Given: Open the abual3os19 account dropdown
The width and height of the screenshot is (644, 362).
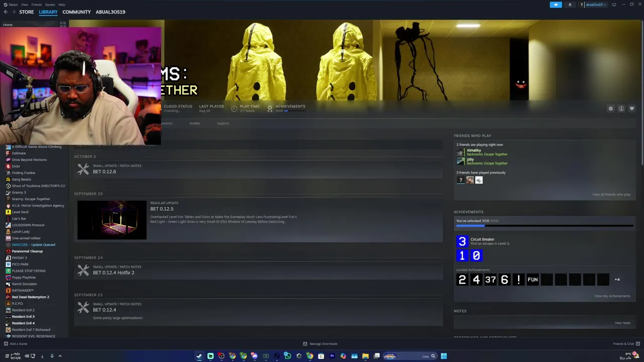Looking at the screenshot, I should pyautogui.click(x=596, y=5).
